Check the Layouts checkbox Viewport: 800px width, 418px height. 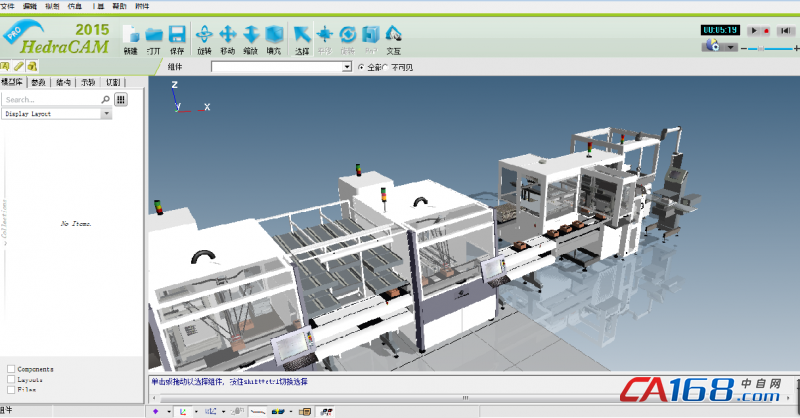coord(11,379)
